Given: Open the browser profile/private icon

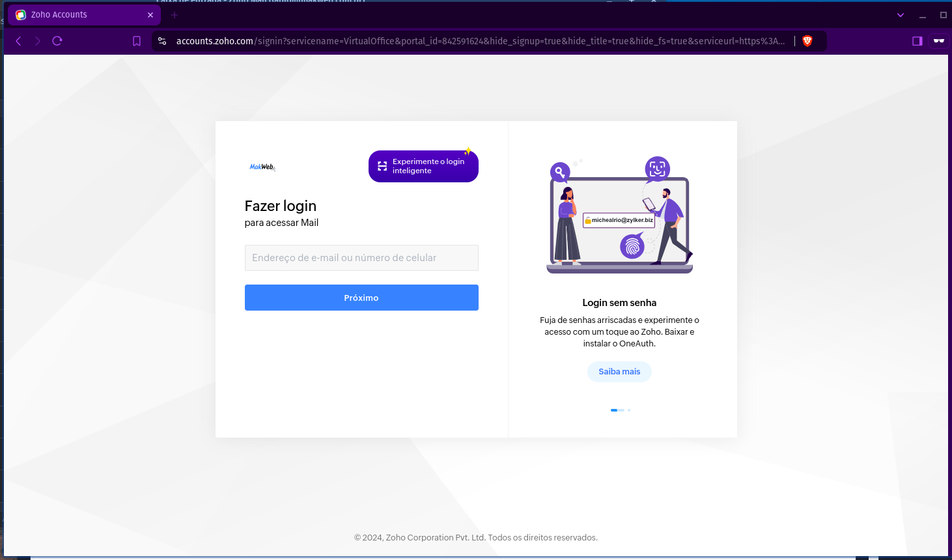Looking at the screenshot, I should point(938,41).
